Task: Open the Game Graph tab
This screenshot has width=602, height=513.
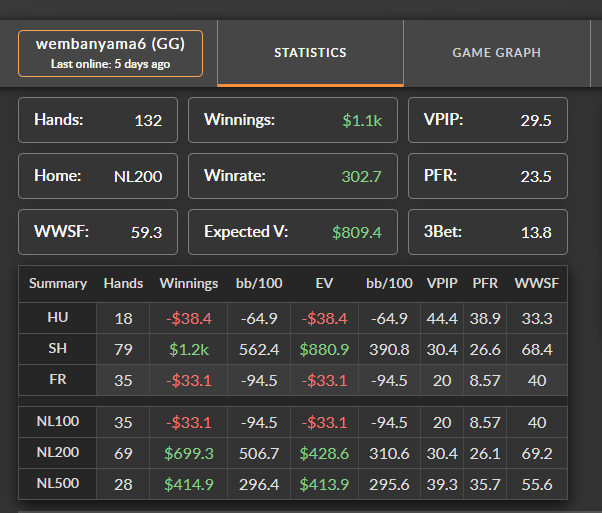Action: pyautogui.click(x=496, y=53)
